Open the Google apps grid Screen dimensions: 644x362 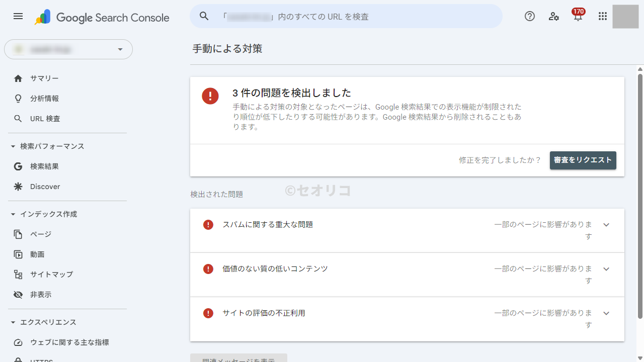603,16
